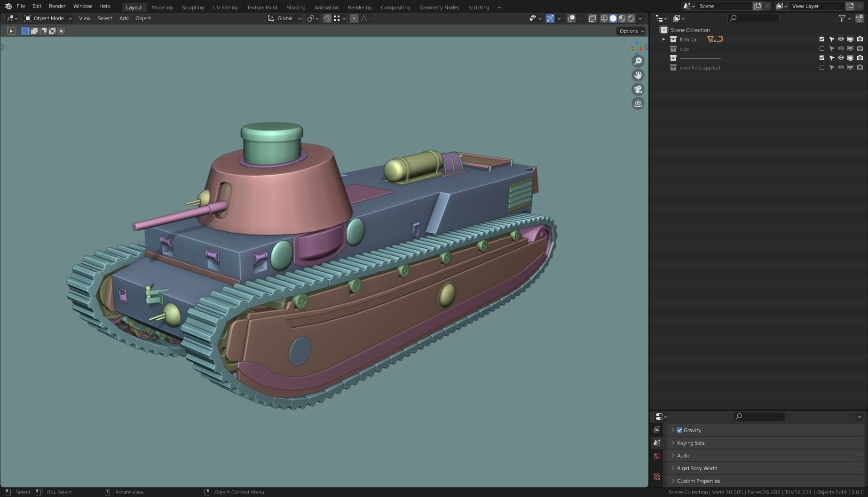This screenshot has height=497, width=868.
Task: Expand the fcm 1a collection
Action: click(663, 39)
